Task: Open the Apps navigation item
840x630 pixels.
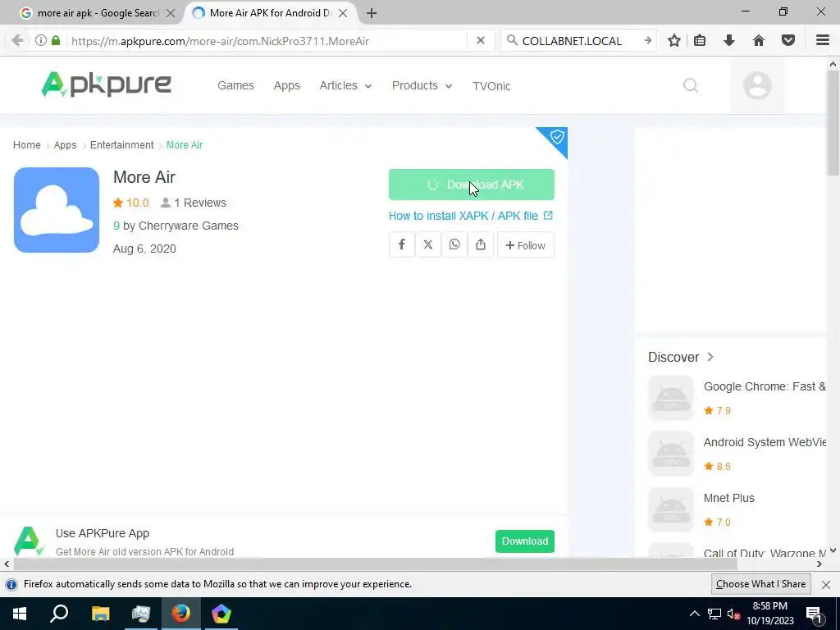Action: (286, 85)
